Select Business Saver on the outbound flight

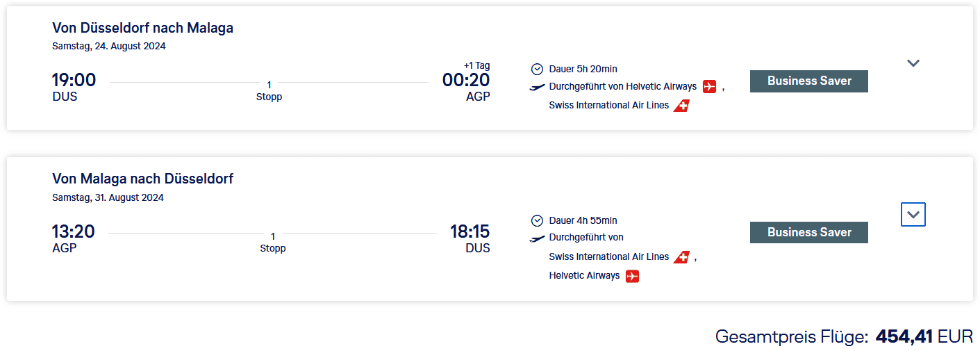pyautogui.click(x=809, y=81)
